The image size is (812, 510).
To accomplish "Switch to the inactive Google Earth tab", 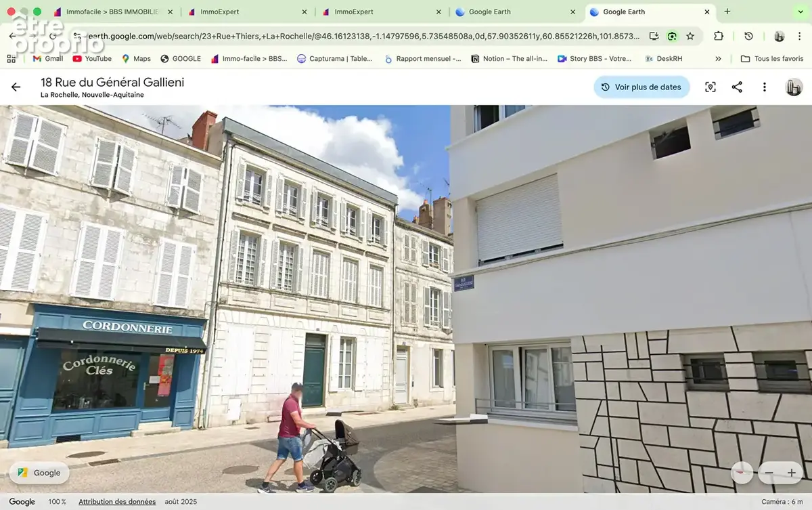I will point(514,12).
